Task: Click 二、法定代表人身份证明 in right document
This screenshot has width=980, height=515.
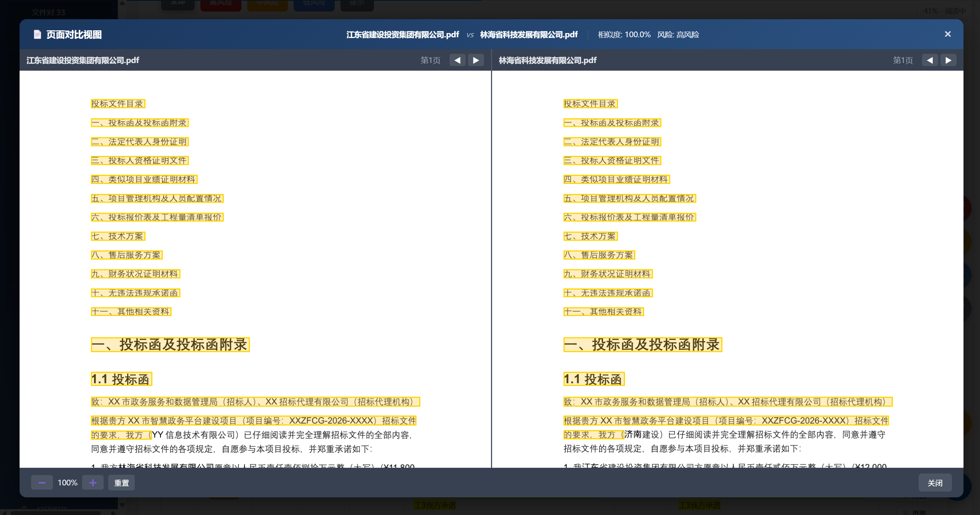Action: point(612,141)
